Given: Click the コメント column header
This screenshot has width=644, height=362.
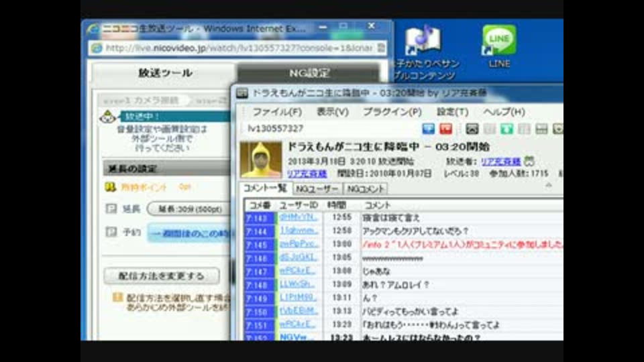Looking at the screenshot, I should [378, 205].
